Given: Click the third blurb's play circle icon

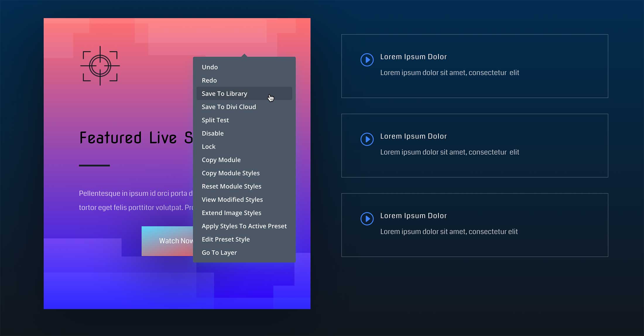Looking at the screenshot, I should click(367, 219).
